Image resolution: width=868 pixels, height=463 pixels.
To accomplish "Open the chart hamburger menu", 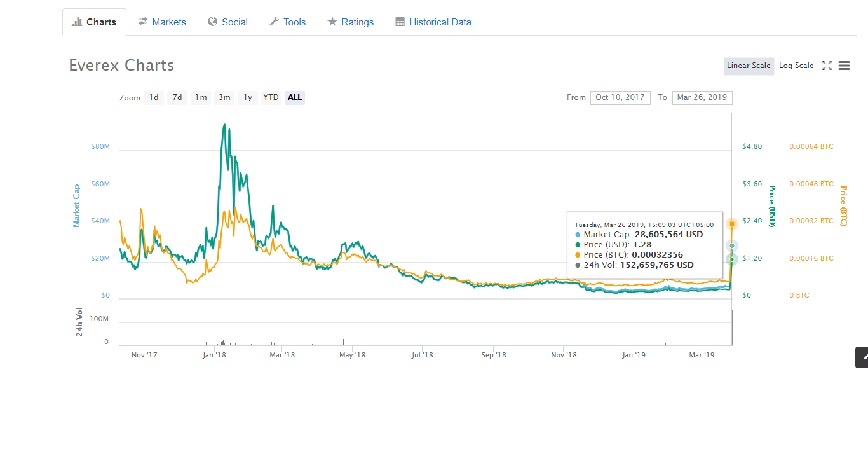I will 844,66.
